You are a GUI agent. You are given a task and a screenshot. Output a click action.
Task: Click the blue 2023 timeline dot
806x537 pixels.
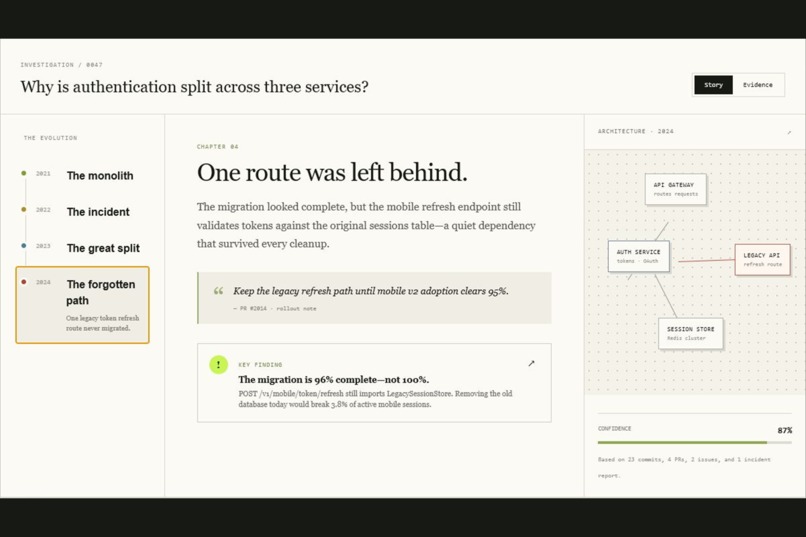(24, 246)
